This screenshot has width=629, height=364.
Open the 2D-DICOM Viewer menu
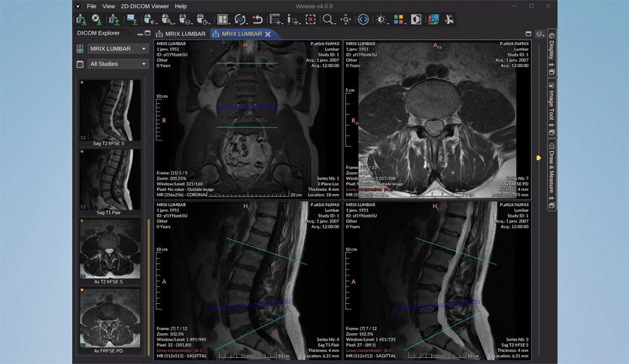[x=144, y=6]
